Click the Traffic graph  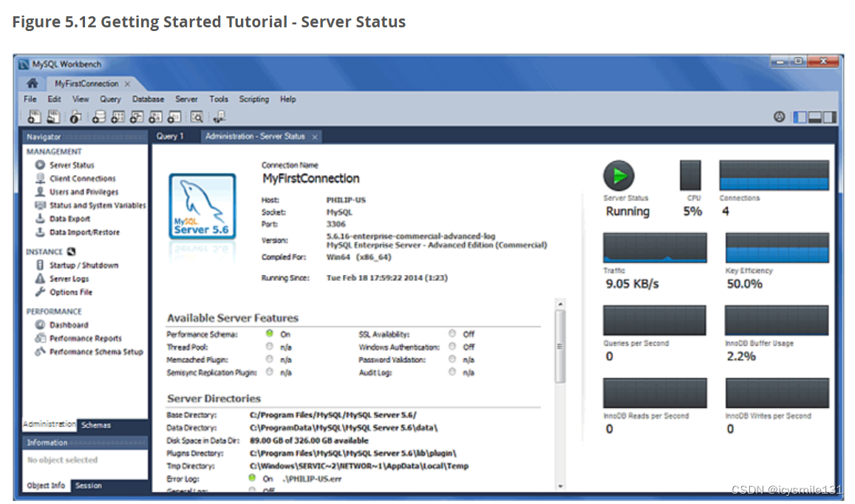655,248
